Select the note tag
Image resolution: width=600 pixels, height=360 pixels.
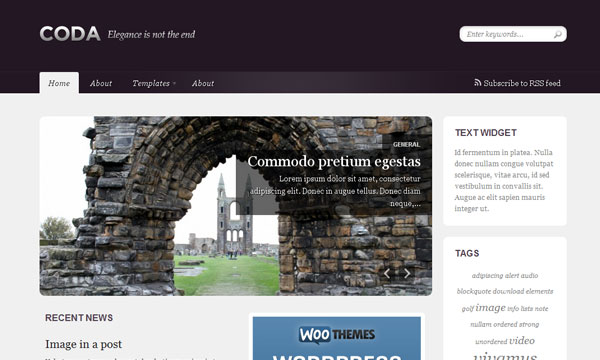coord(541,308)
